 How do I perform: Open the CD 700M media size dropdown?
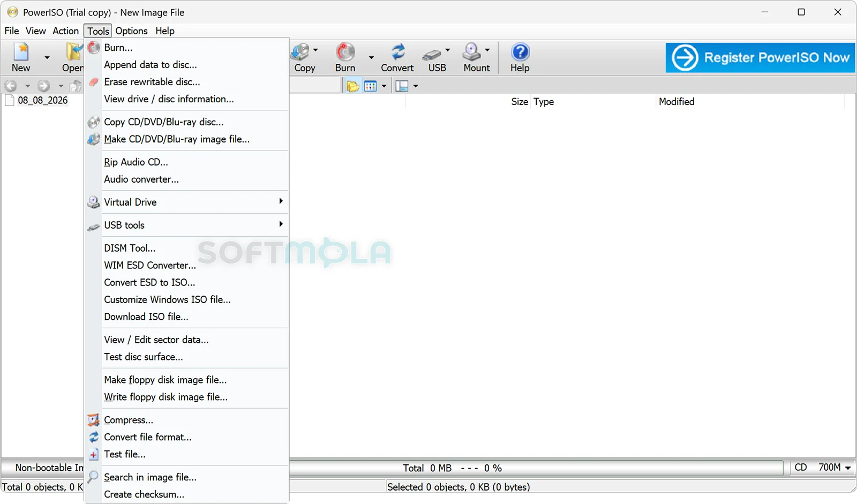823,468
